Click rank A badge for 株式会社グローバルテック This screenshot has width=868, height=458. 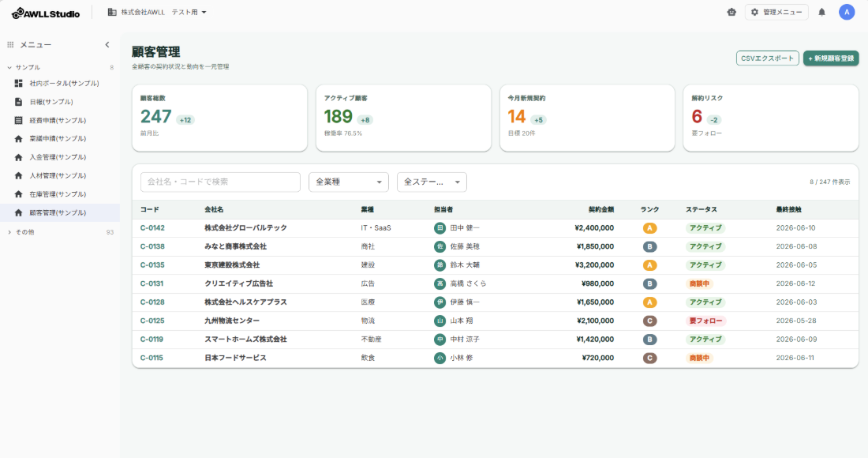[649, 228]
